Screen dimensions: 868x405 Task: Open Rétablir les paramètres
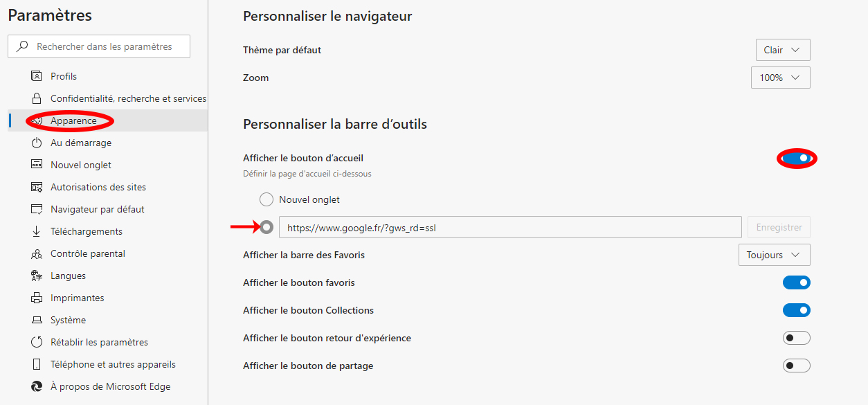(99, 342)
